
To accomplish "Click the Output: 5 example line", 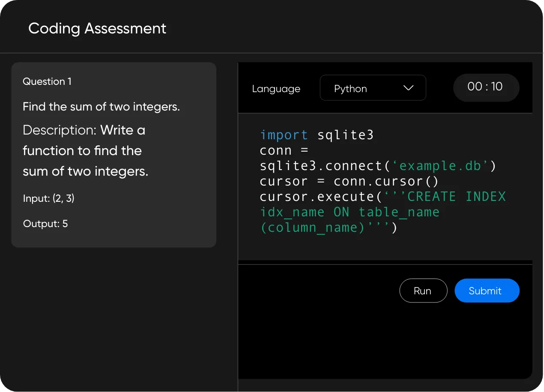I will point(45,224).
